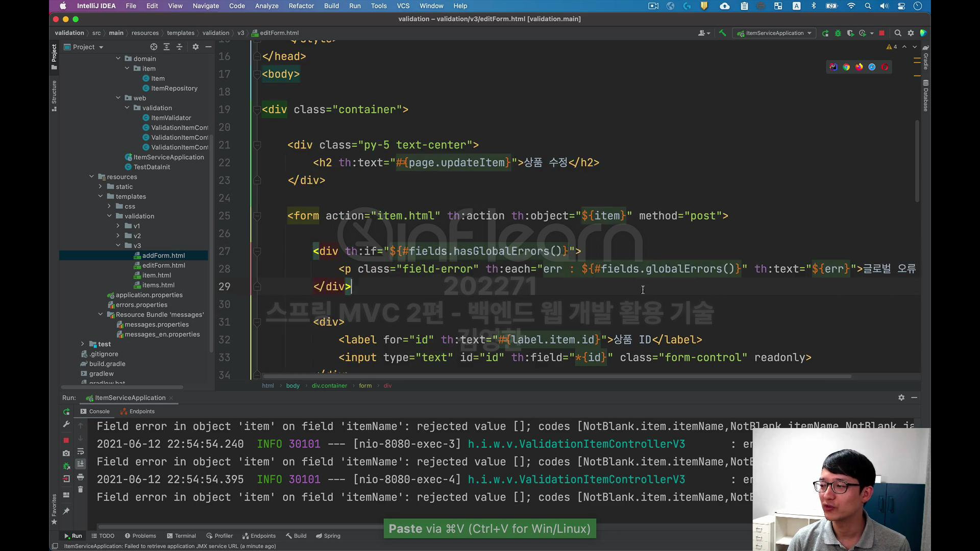Click Select Opened File target icon in Project panel

(x=154, y=47)
